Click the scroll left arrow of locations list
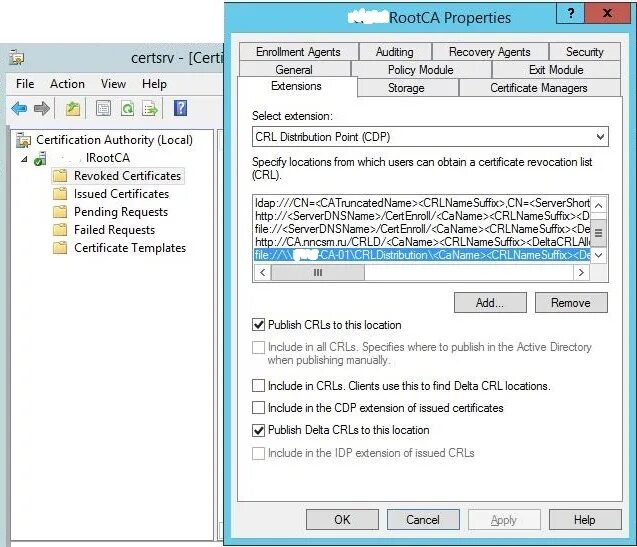 262,272
